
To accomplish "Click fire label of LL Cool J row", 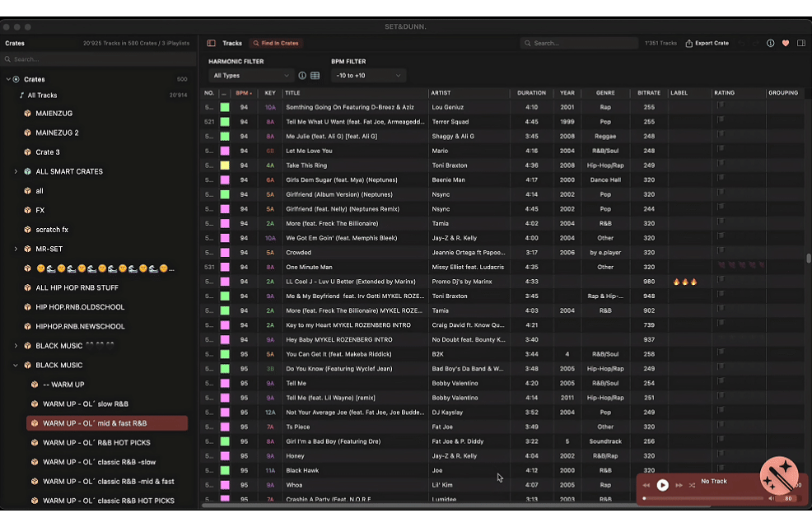I will [x=685, y=282].
